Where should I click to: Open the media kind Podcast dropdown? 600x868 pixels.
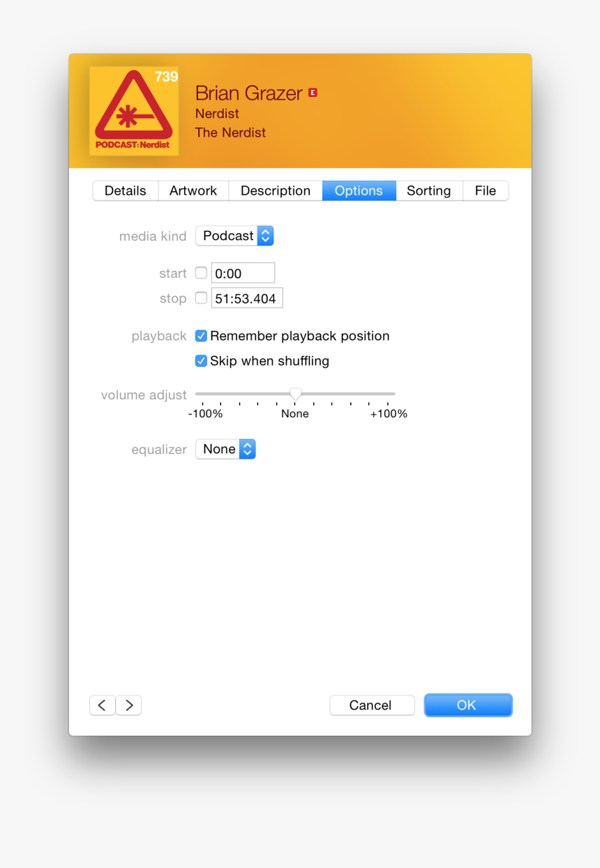[234, 236]
